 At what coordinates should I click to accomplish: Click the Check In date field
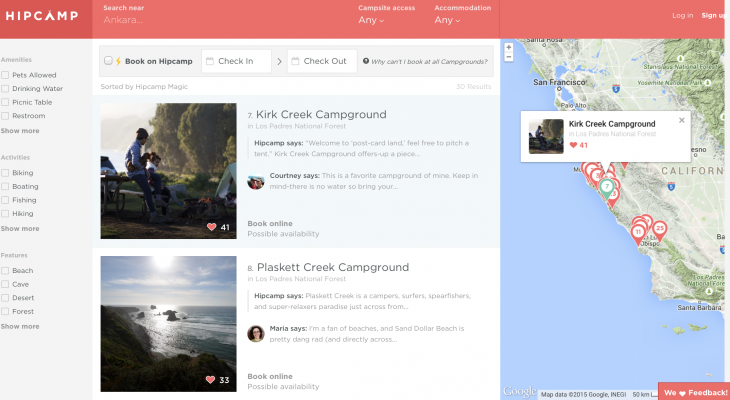(236, 61)
